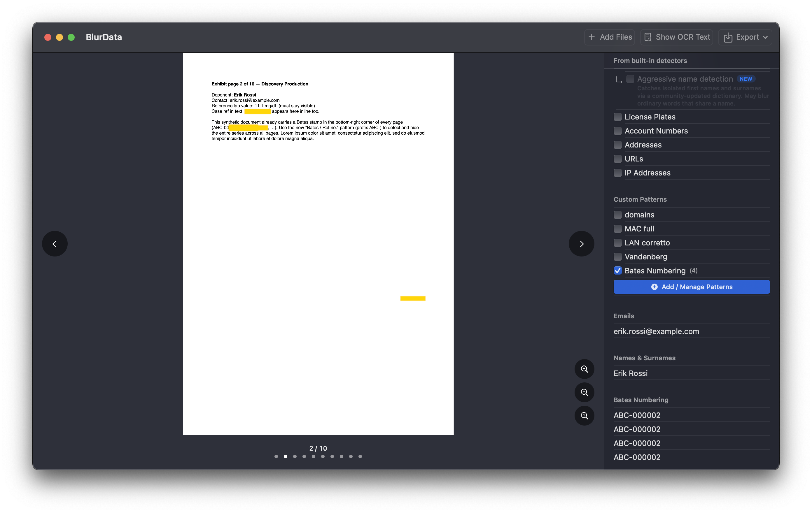Screen dimensions: 812x513
Task: Click the (4) count beside Bates Numbering
Action: (x=694, y=271)
